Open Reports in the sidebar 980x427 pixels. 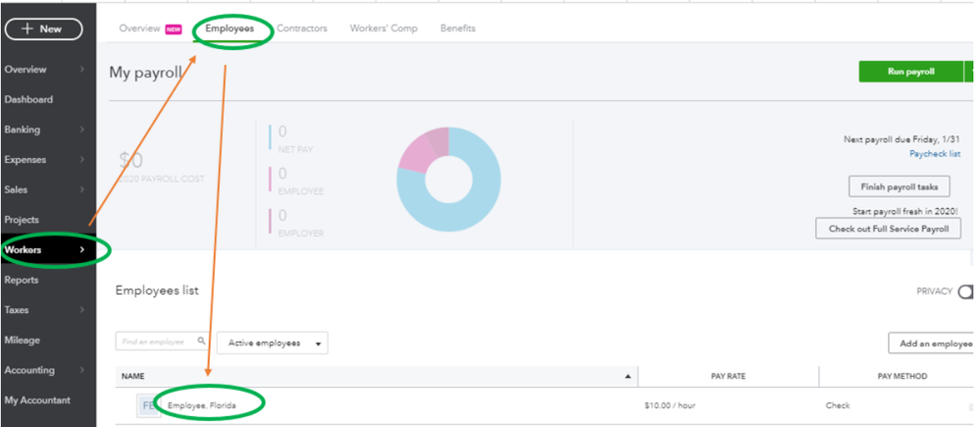tap(22, 280)
